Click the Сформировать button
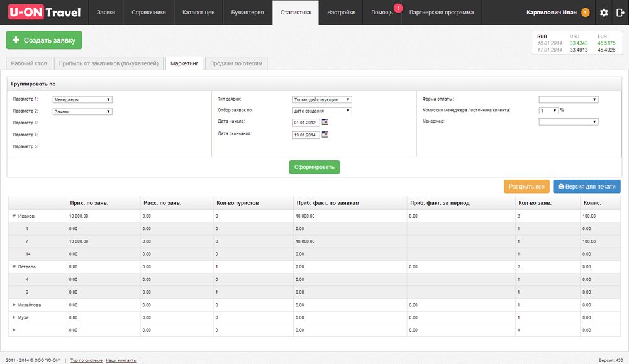Viewport: 629px width, 364px height. 314,167
